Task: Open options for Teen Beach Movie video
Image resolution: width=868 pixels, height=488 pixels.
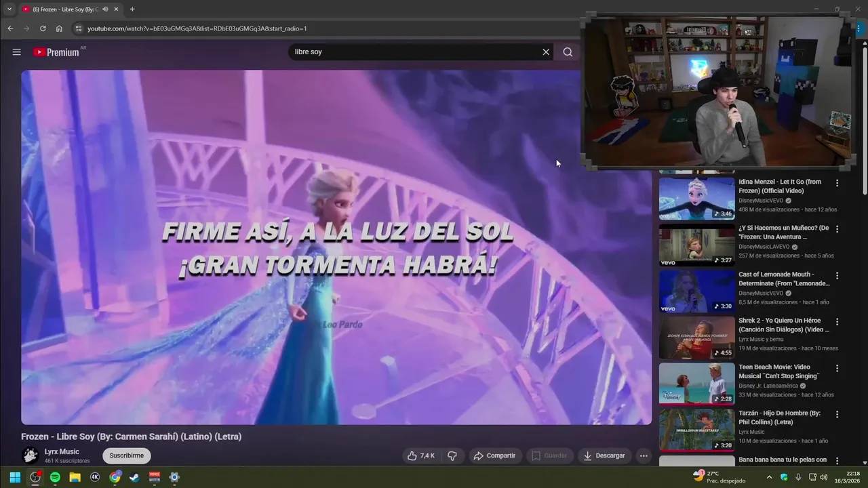Action: (x=837, y=368)
